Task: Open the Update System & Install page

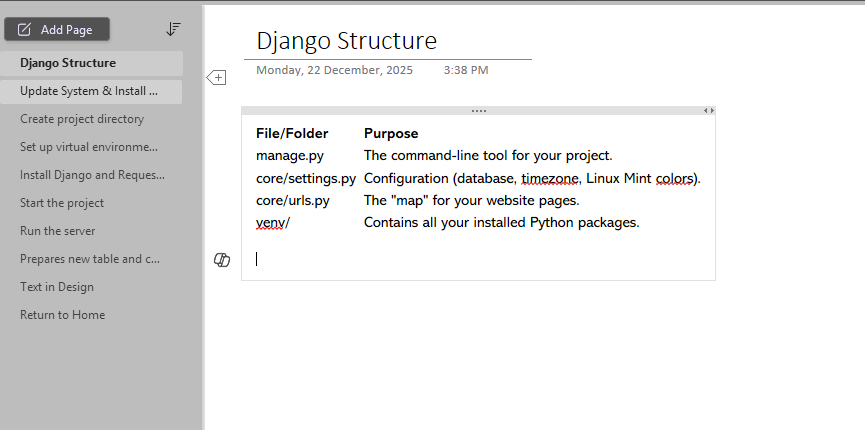Action: pyautogui.click(x=88, y=91)
